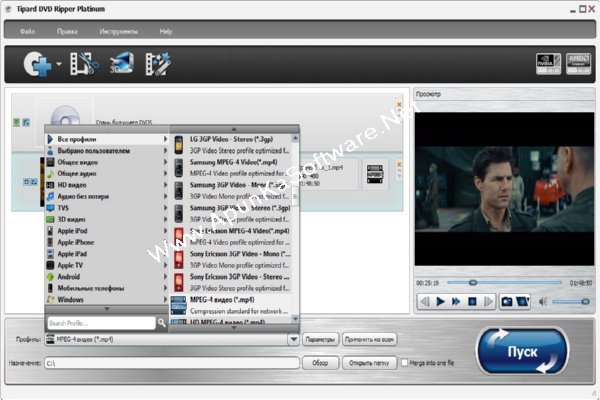Click the profile list scroll-up arrow

pos(295,138)
